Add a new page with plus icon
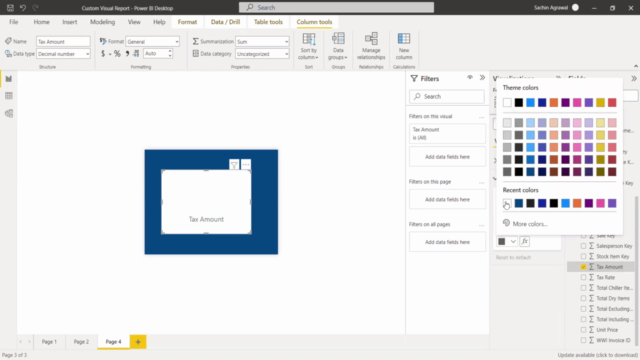Screen dimensions: 640x360 (138, 342)
